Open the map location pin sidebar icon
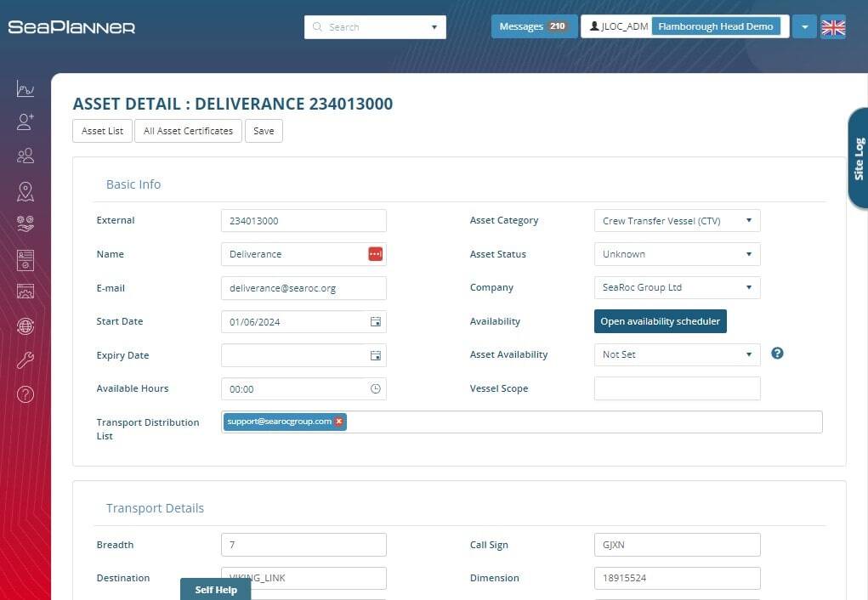The width and height of the screenshot is (868, 600). tap(26, 191)
